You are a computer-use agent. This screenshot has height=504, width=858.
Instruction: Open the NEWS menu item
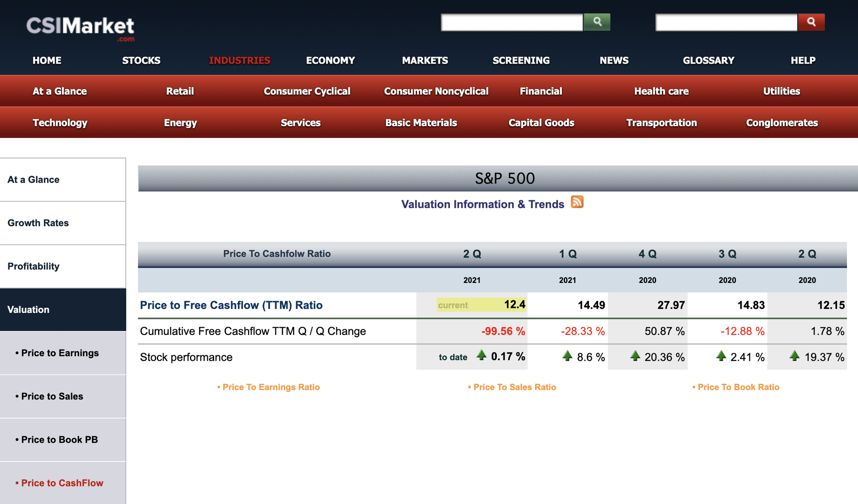614,60
